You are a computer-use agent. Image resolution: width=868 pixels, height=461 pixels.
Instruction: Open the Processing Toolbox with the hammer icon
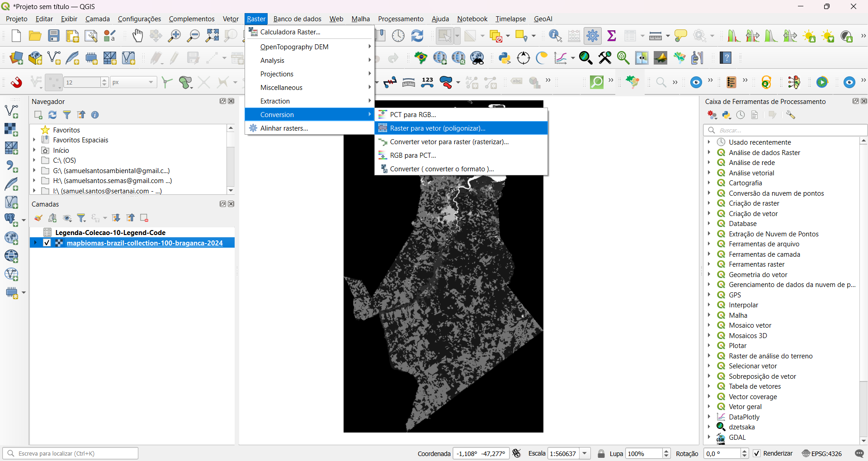pyautogui.click(x=593, y=36)
